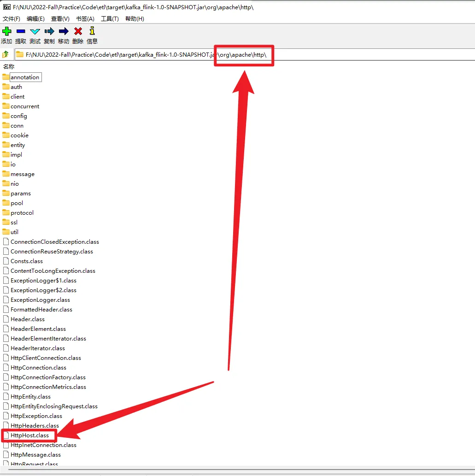Open the View (查看) menu
The width and height of the screenshot is (475, 476).
click(x=60, y=19)
